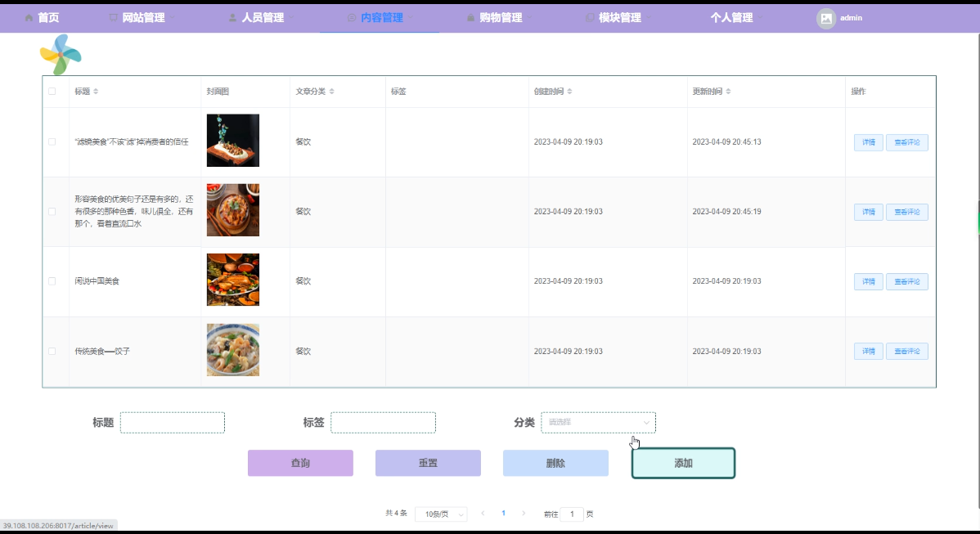Viewport: 980px width, 534px height.
Task: Check the row for 闲说中国美食
Action: 52,281
